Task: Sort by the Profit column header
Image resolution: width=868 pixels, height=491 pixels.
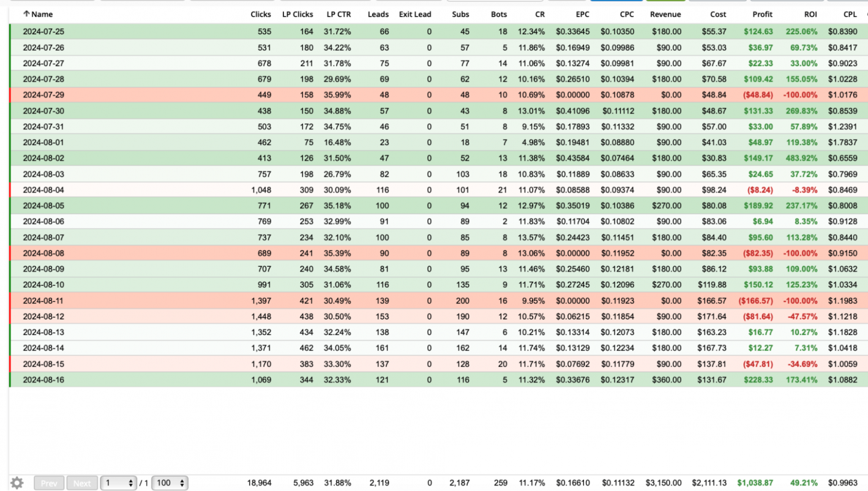Action: (x=763, y=14)
